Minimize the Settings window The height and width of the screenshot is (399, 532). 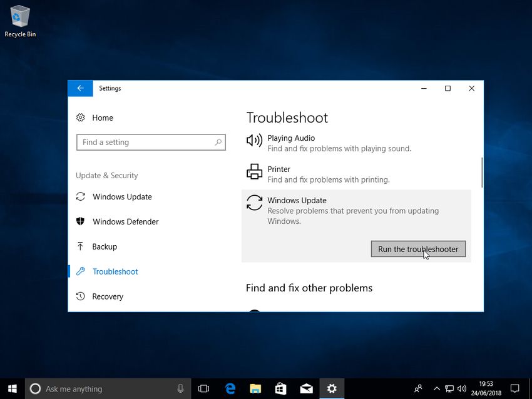click(424, 88)
